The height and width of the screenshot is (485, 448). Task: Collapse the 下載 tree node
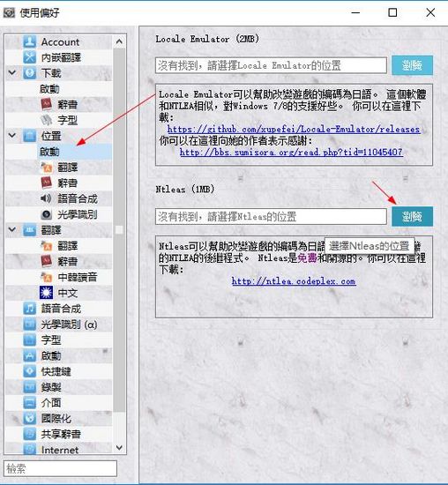pos(12,73)
